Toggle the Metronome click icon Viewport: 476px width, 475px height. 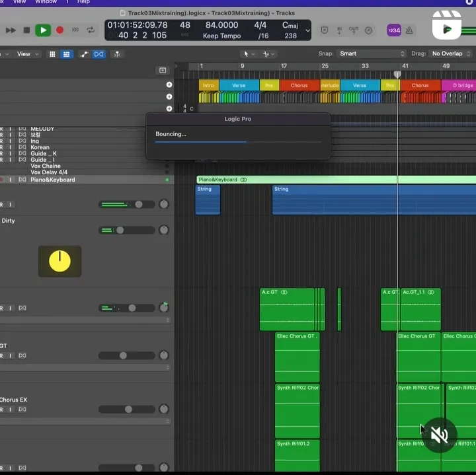pos(409,30)
